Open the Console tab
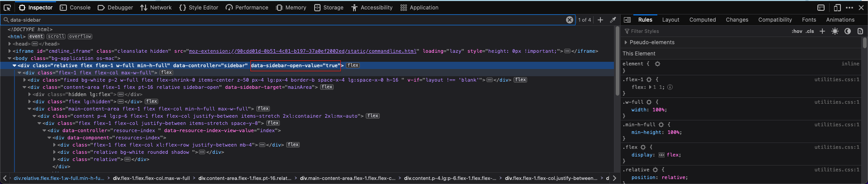This screenshot has height=184, width=868. 75,8
